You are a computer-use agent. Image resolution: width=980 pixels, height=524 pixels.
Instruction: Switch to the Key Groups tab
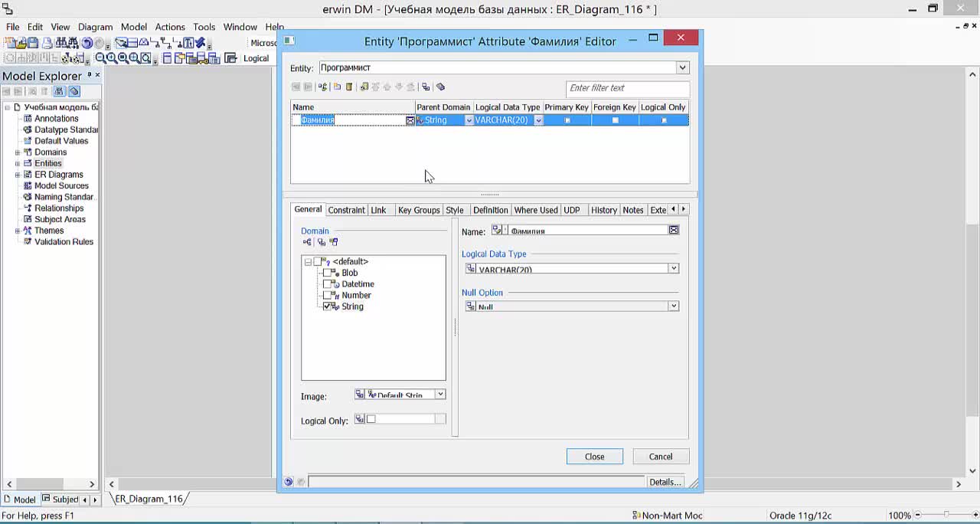coord(419,210)
